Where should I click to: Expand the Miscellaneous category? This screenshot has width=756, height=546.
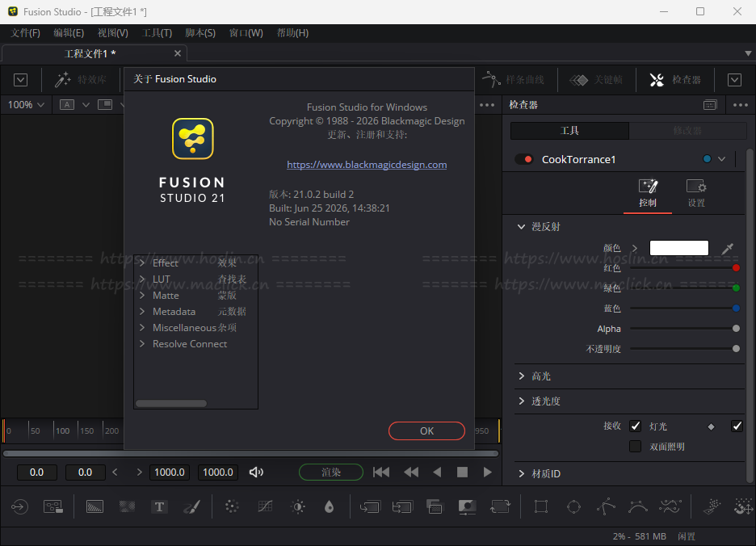pos(142,327)
